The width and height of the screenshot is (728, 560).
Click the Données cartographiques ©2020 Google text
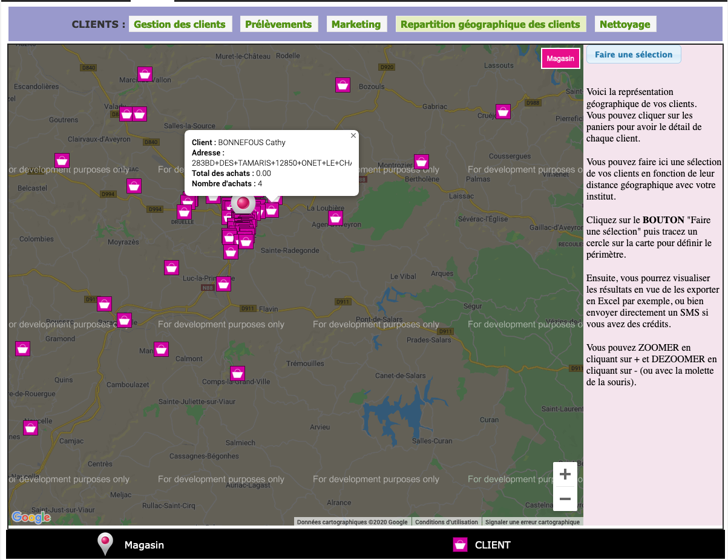click(352, 522)
